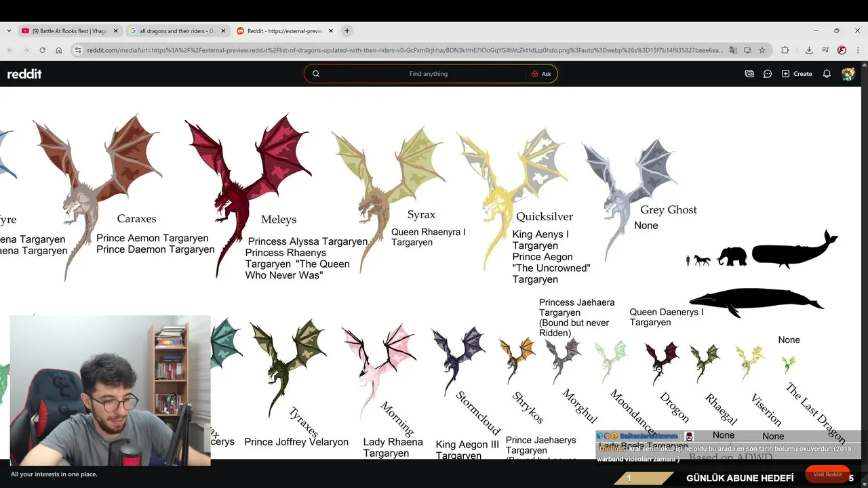
Task: Close the Battle At Rooks Rest tab
Action: point(115,30)
